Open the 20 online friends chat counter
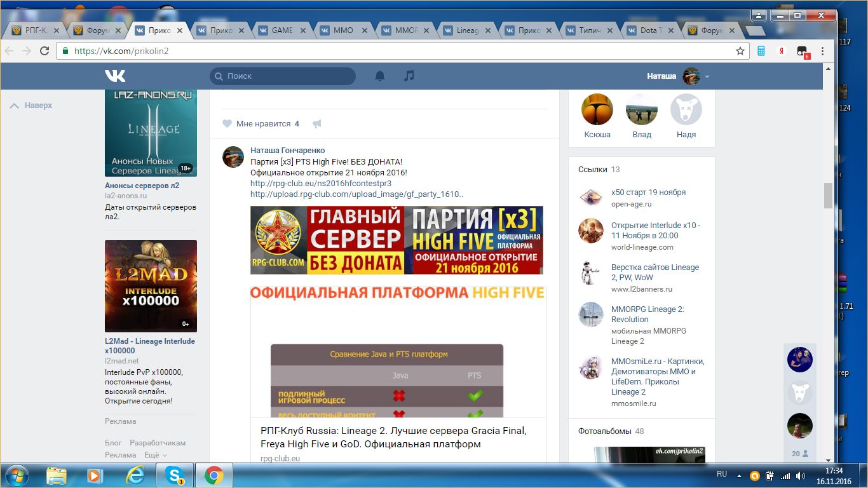Image resolution: width=868 pixels, height=488 pixels. pos(800,454)
